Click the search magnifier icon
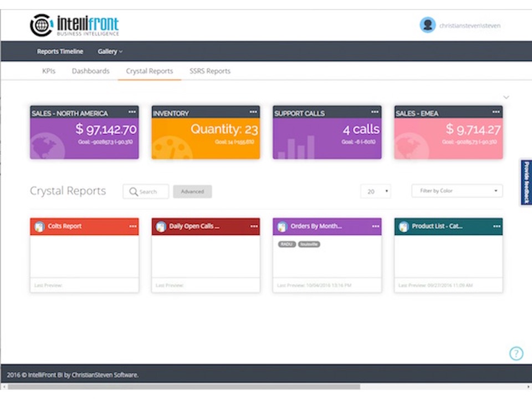Screen dimensions: 532x399 134,192
